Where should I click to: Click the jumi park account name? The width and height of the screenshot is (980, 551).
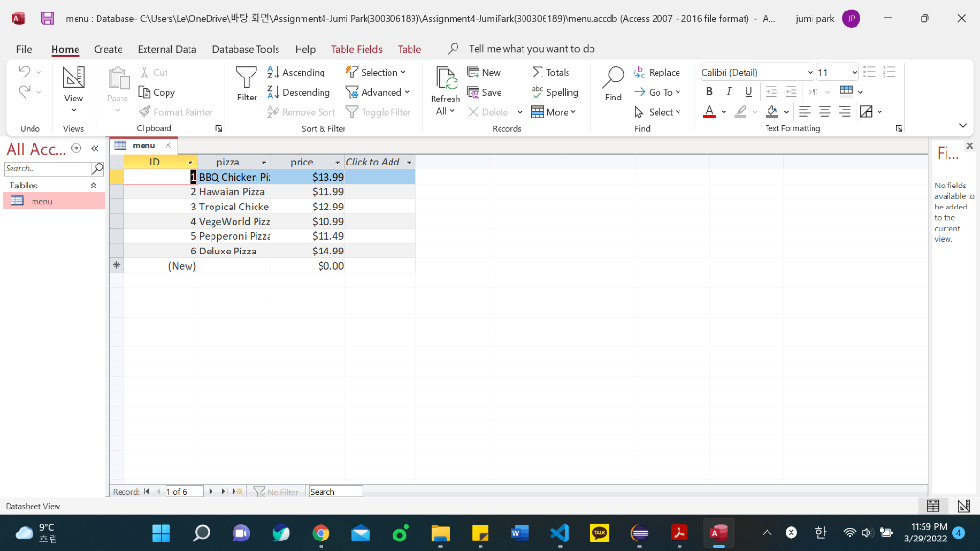click(x=814, y=19)
